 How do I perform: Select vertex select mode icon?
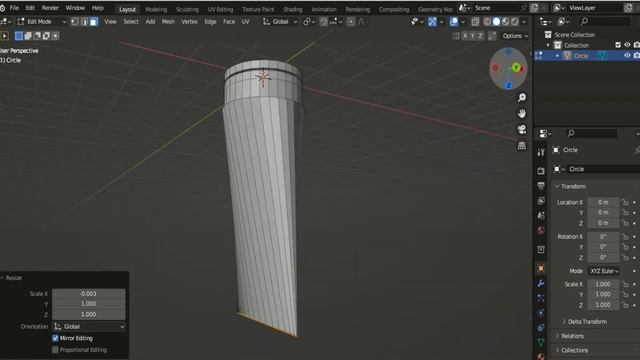pos(75,22)
